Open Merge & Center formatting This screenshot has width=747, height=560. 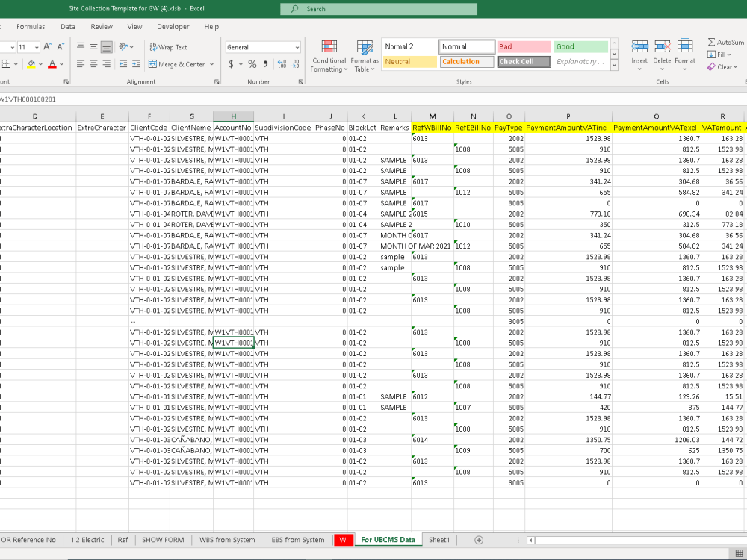(x=176, y=64)
